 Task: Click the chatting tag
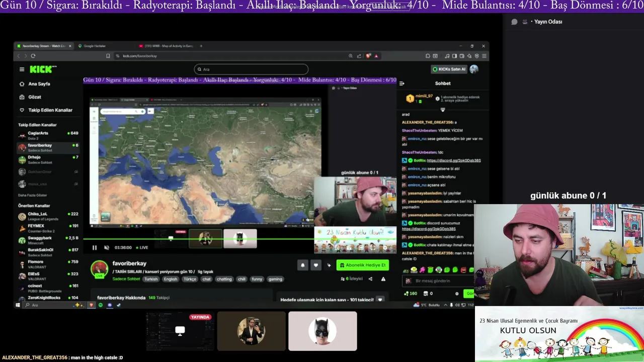[x=224, y=279]
